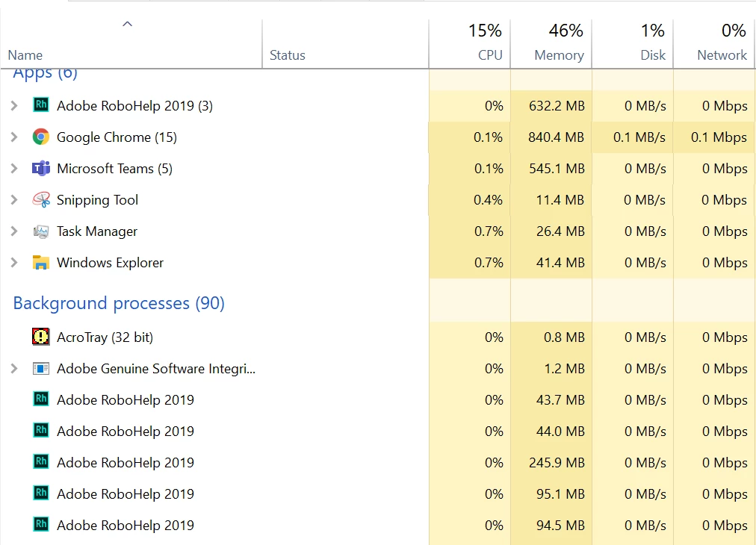Expand the Adobe Genuine Software Integrity entry
This screenshot has height=545, width=756.
tap(14, 369)
